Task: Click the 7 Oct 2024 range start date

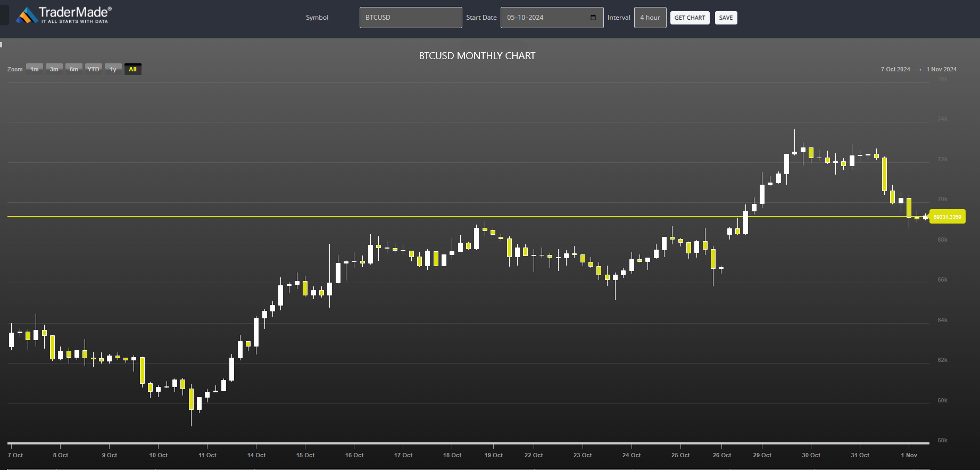Action: pos(895,69)
